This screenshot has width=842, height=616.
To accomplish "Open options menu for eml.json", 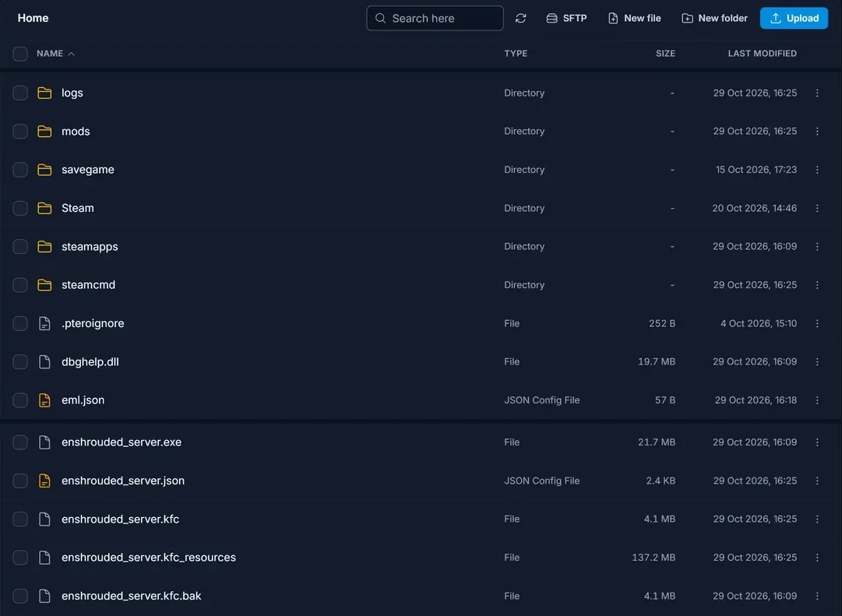I will click(x=817, y=400).
